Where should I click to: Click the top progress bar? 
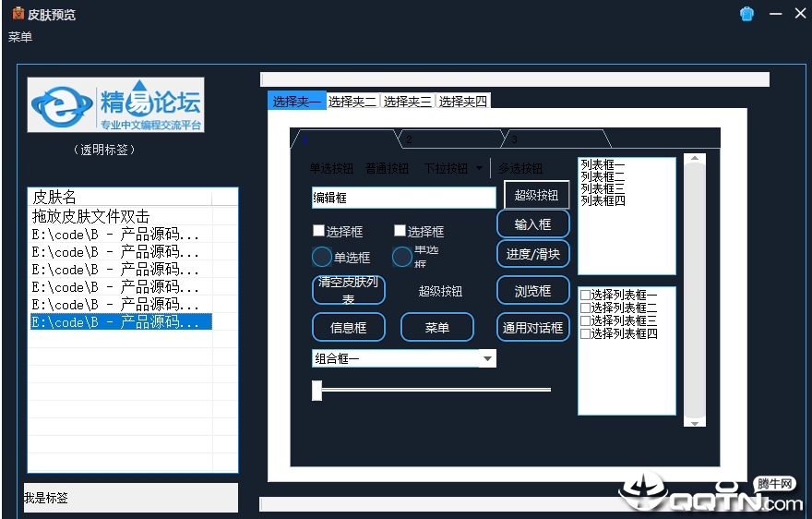(515, 79)
